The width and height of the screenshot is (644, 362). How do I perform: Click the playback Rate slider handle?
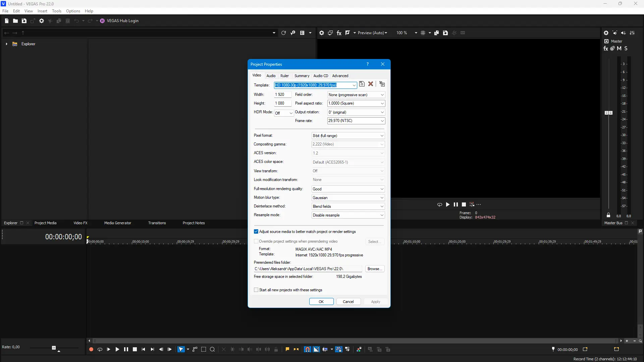coord(54,348)
